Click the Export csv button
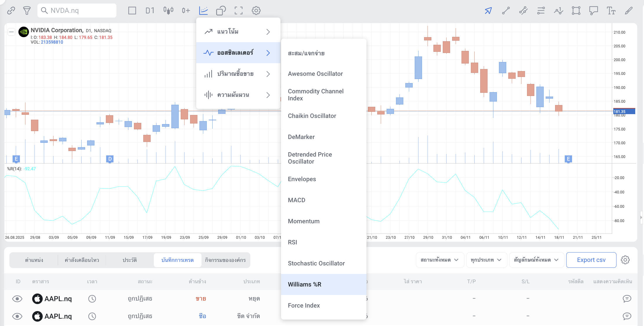Viewport: 644px width, 326px height. [x=591, y=260]
